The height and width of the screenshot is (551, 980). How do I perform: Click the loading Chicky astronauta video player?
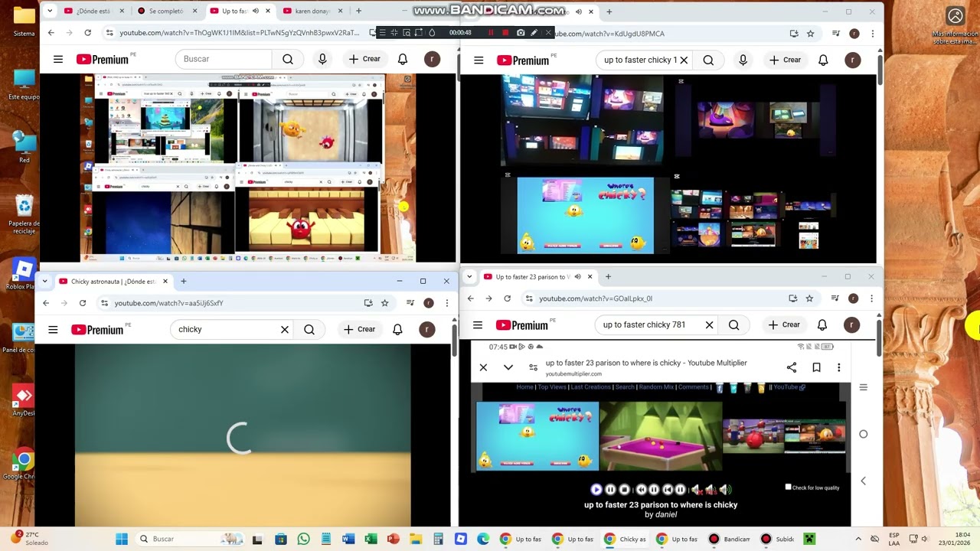[x=243, y=435]
